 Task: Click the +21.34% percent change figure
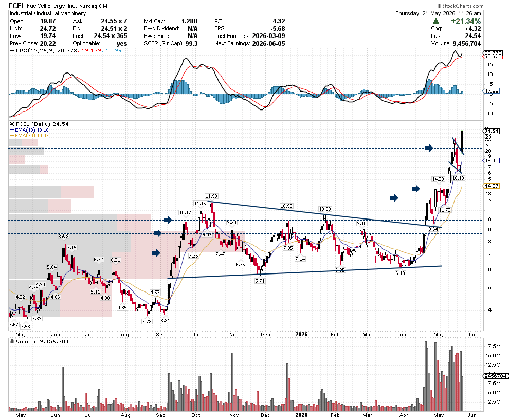[x=465, y=21]
